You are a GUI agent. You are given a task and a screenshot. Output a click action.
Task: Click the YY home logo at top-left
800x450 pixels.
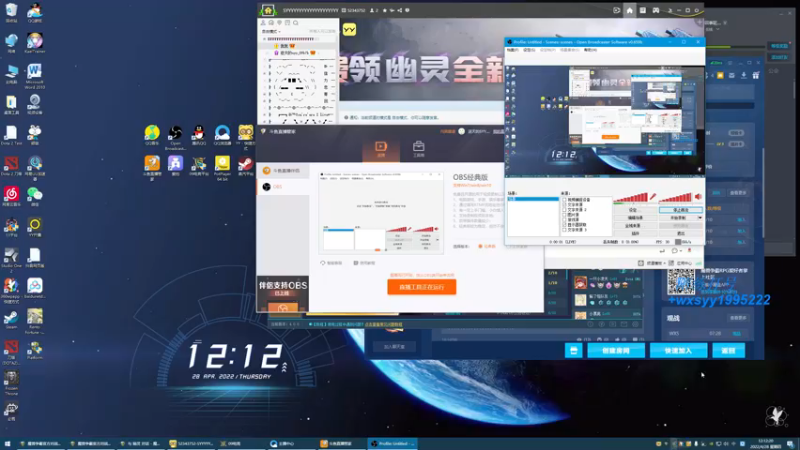[x=268, y=10]
